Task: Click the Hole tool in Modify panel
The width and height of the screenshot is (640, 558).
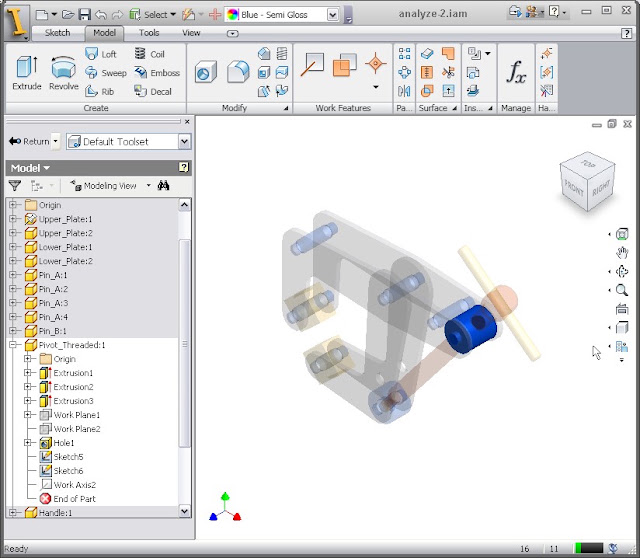Action: (205, 72)
